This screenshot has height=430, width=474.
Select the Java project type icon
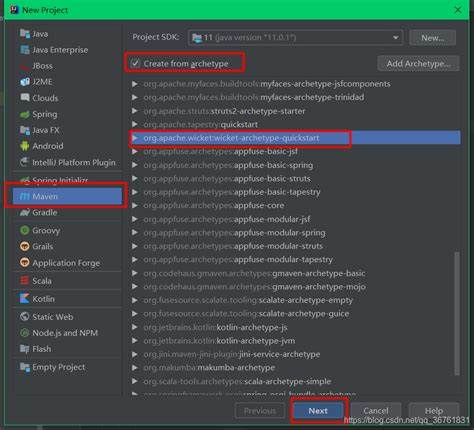pos(25,34)
